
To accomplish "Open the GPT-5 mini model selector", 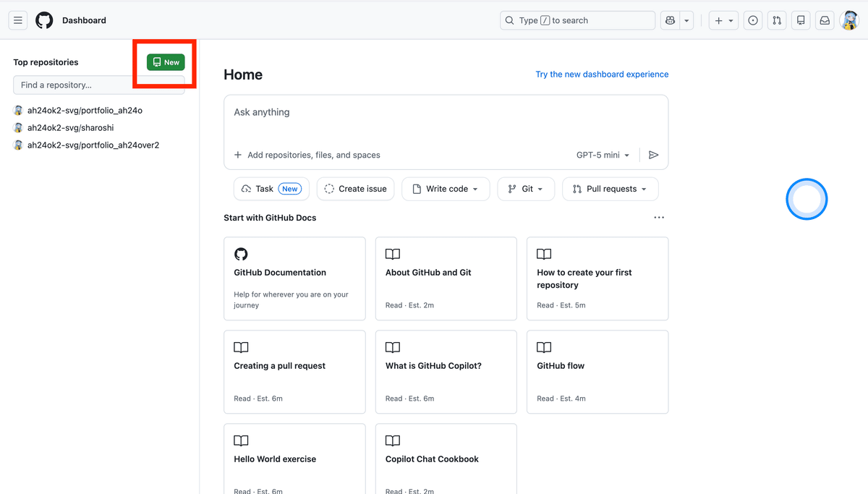I will click(x=603, y=155).
